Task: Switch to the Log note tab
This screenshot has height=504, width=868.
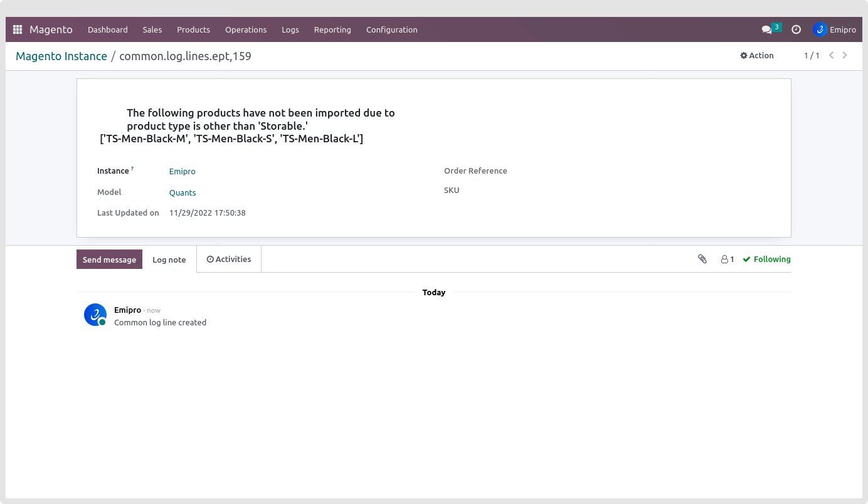Action: pyautogui.click(x=169, y=260)
